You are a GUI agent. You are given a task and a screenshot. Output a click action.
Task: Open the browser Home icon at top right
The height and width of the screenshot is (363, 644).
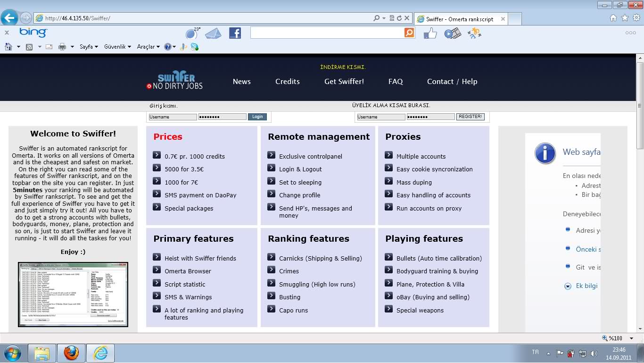point(613,18)
